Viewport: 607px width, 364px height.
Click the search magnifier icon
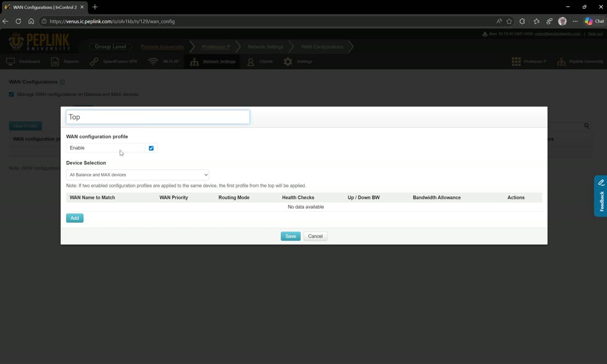pos(587,126)
